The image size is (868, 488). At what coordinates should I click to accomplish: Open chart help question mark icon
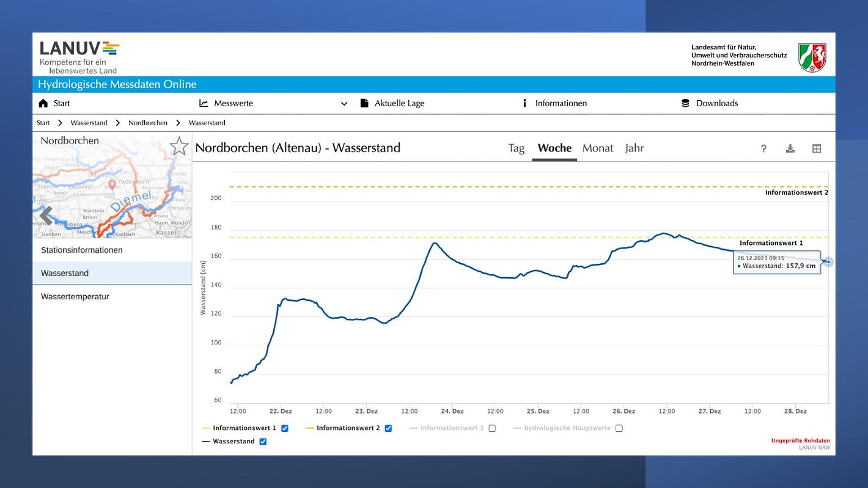763,148
